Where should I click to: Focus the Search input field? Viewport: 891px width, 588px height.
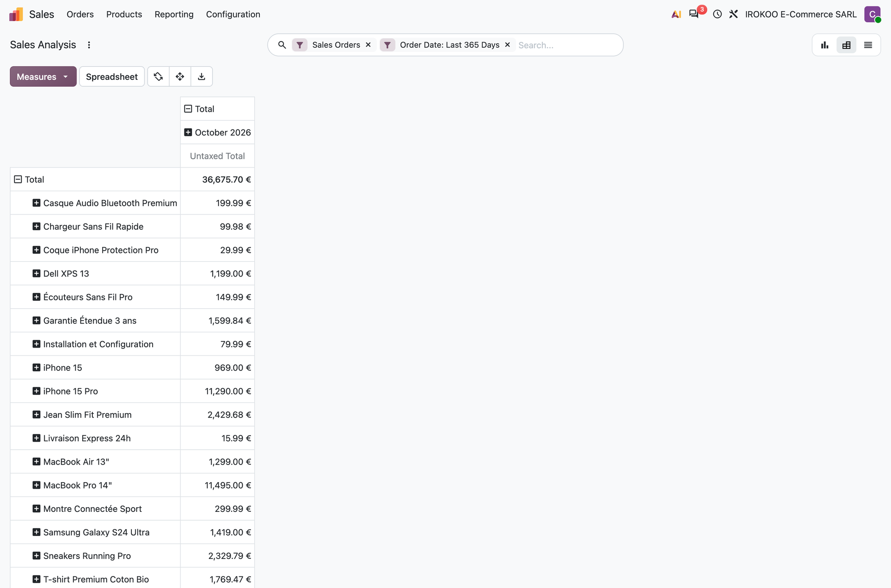point(567,45)
